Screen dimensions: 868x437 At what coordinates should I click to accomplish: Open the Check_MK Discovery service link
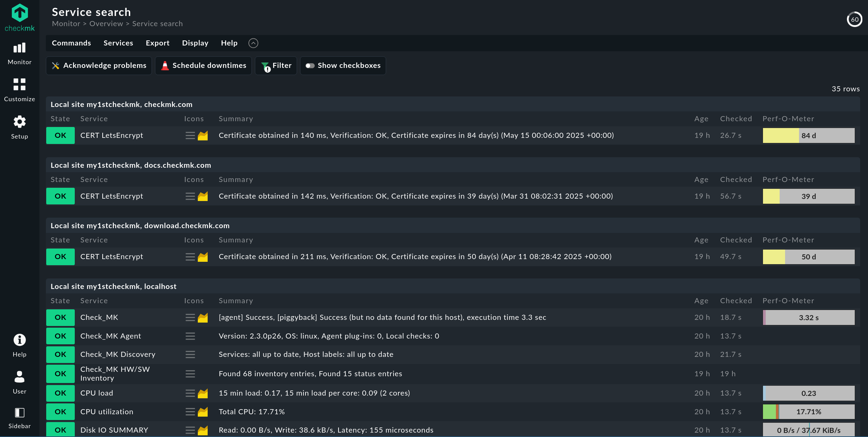[118, 354]
